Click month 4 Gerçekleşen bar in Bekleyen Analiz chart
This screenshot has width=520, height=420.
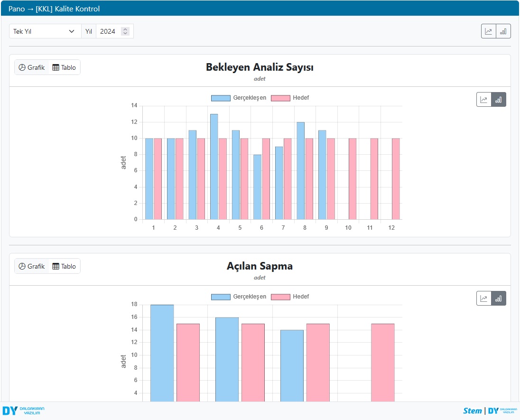(x=214, y=166)
